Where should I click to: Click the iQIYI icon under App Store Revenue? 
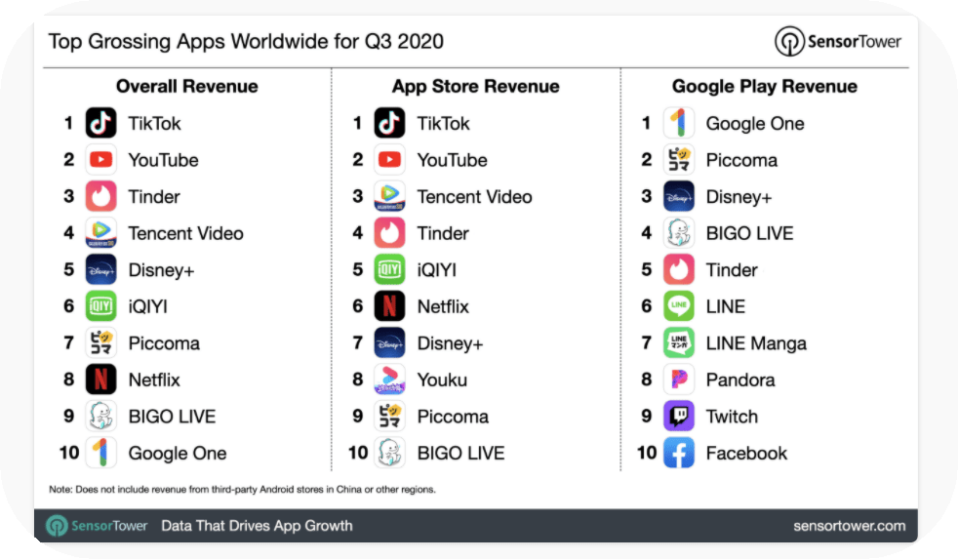click(x=389, y=269)
